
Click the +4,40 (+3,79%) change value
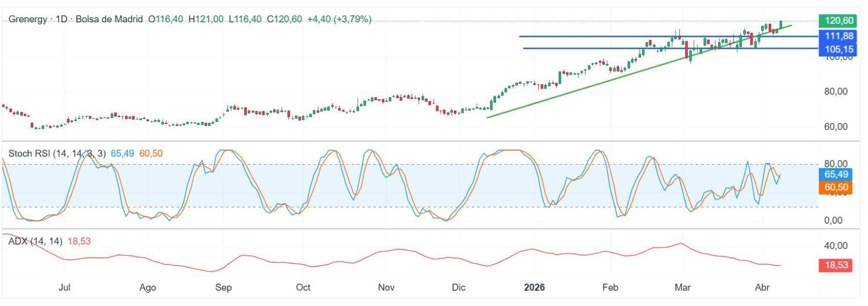[x=339, y=19]
